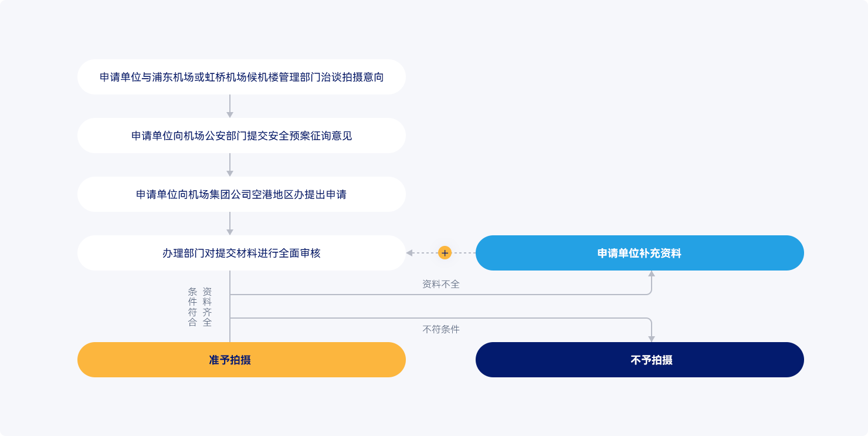
Task: Click the arrowhead pointing down to 不予拍摄
Action: pos(652,339)
